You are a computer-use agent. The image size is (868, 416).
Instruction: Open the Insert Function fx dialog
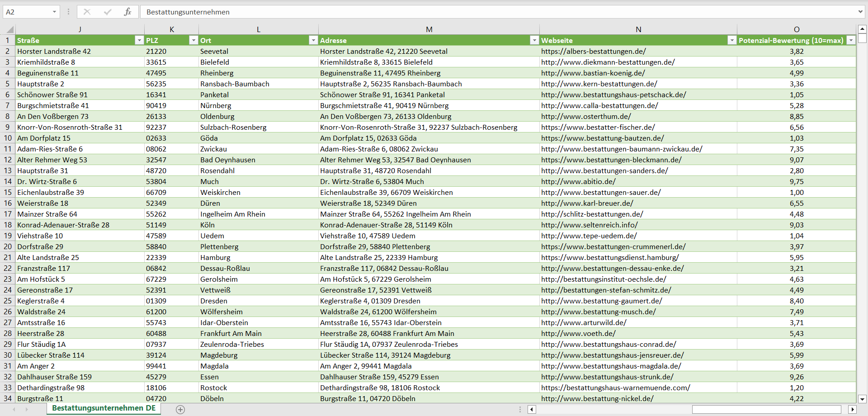coord(127,12)
